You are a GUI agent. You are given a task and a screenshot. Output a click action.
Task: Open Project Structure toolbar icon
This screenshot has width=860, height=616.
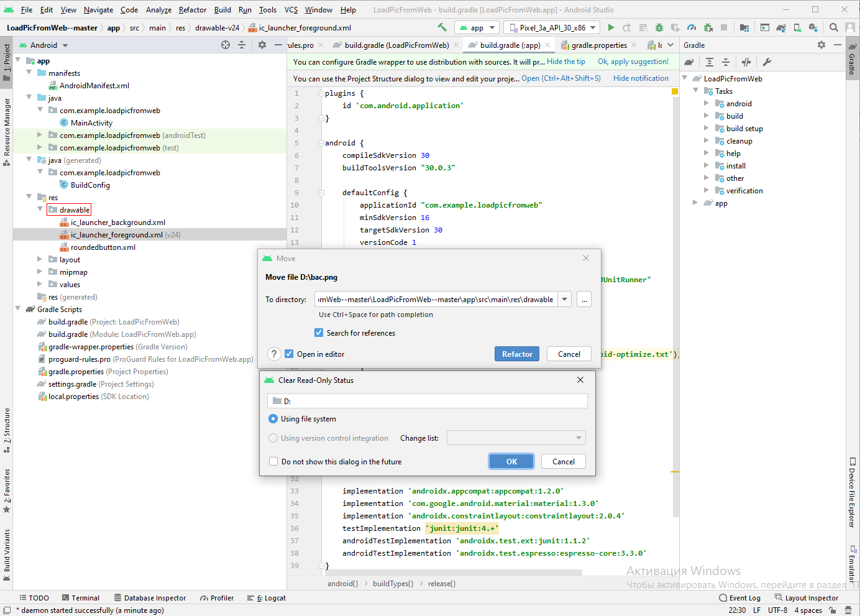(x=744, y=27)
